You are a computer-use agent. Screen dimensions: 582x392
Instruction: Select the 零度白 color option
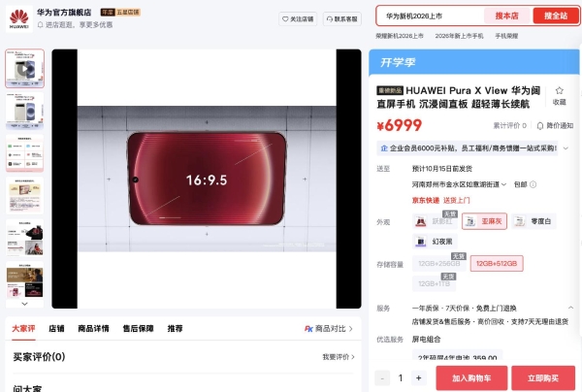pyautogui.click(x=533, y=221)
